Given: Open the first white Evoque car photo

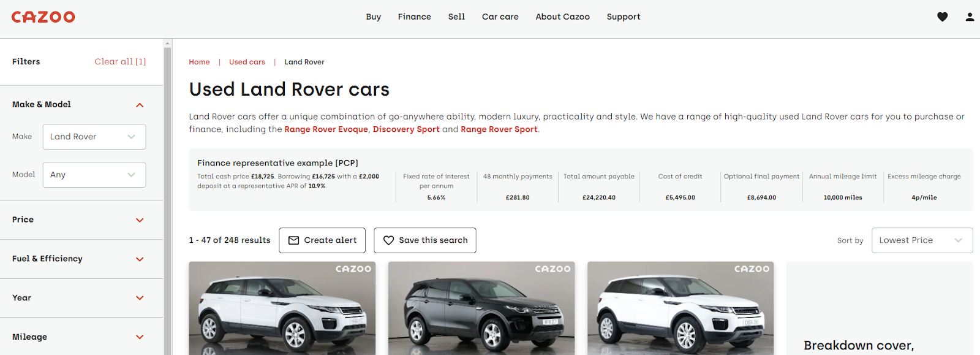Looking at the screenshot, I should 282,308.
